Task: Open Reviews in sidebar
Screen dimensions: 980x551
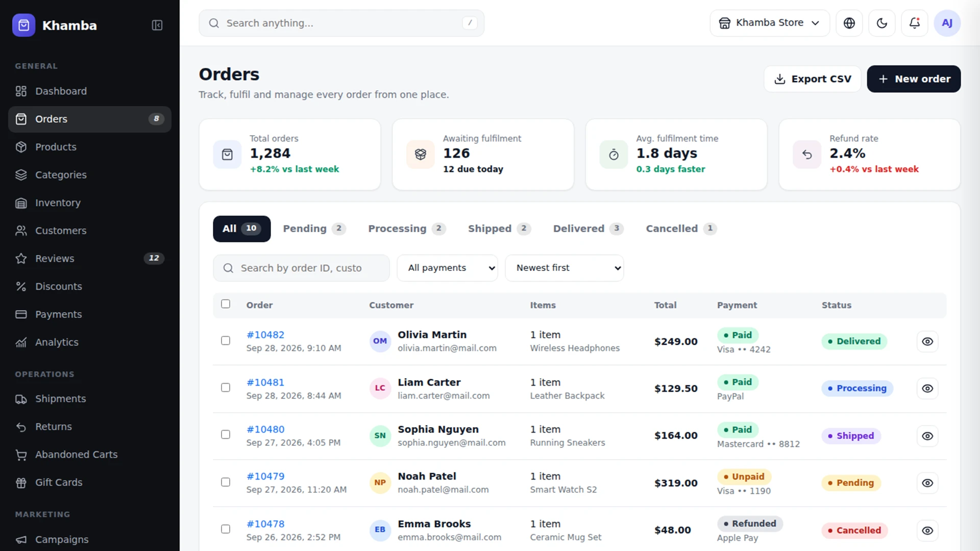Action: [90, 259]
